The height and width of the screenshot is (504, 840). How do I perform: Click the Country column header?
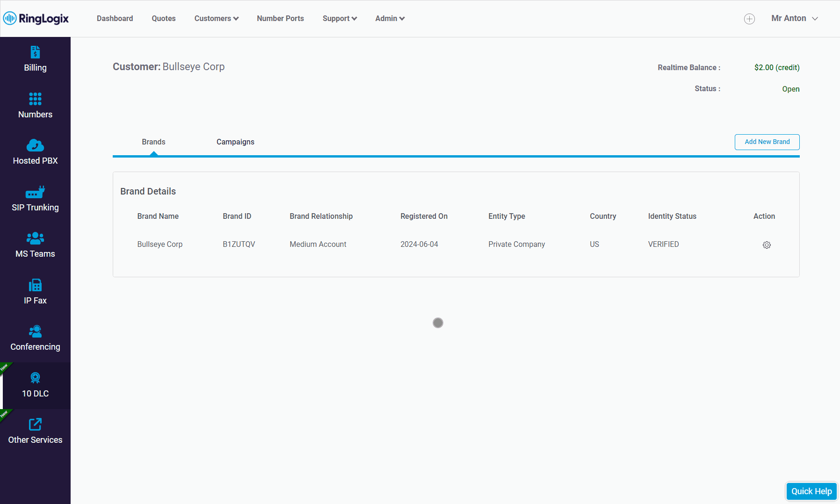pos(603,216)
